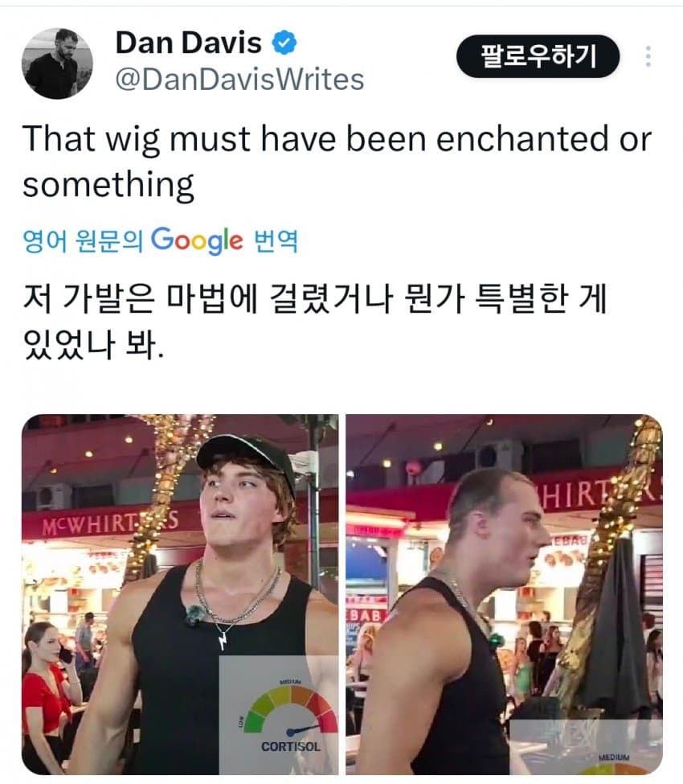Click the Dan Davis display name
The image size is (683, 784).
[188, 43]
